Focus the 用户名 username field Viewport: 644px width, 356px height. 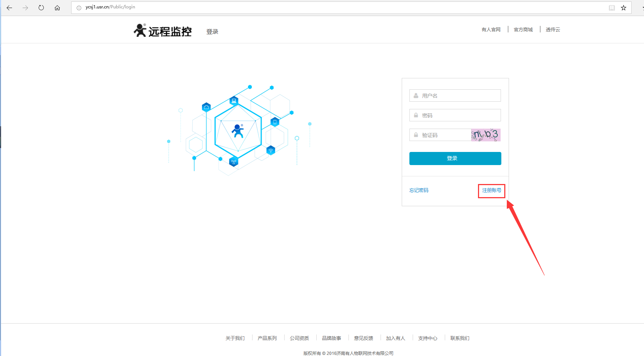[x=460, y=95]
